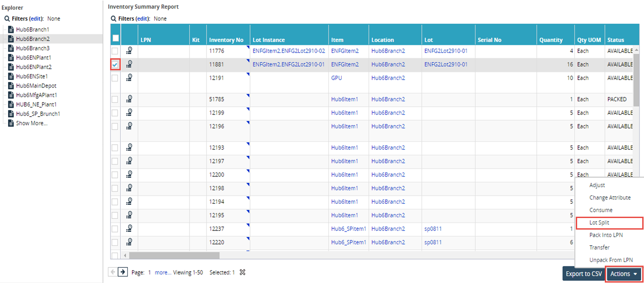Click page 1 link in pager
This screenshot has height=283, width=644.
click(150, 272)
